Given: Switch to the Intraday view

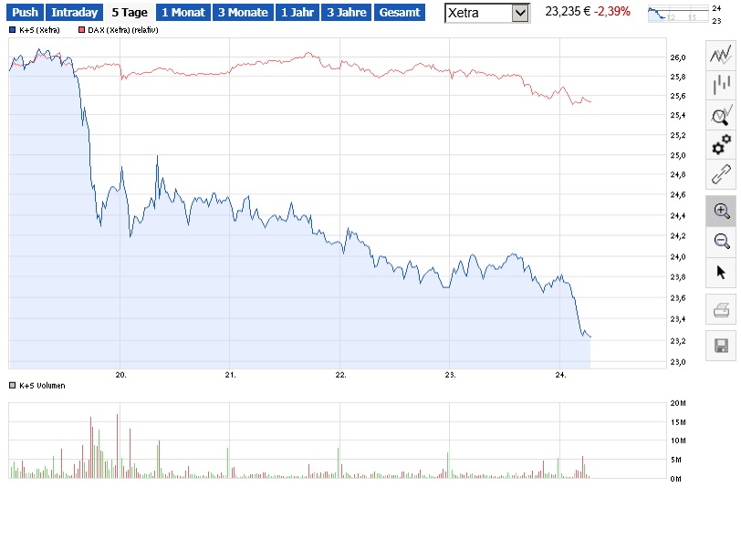Looking at the screenshot, I should [74, 12].
